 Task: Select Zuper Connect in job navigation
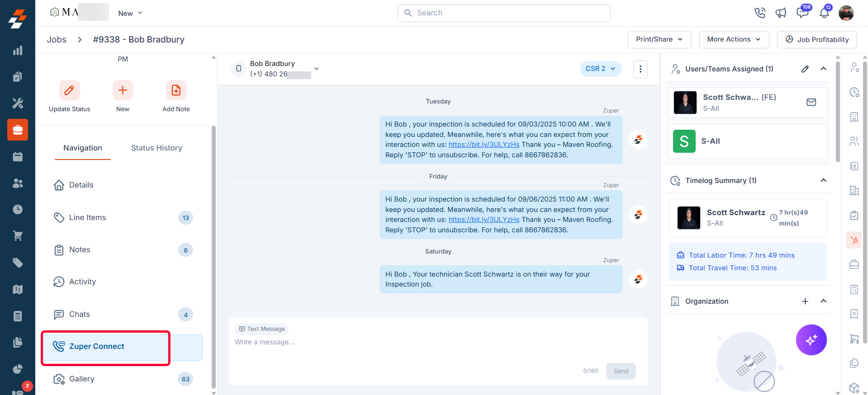[123, 347]
